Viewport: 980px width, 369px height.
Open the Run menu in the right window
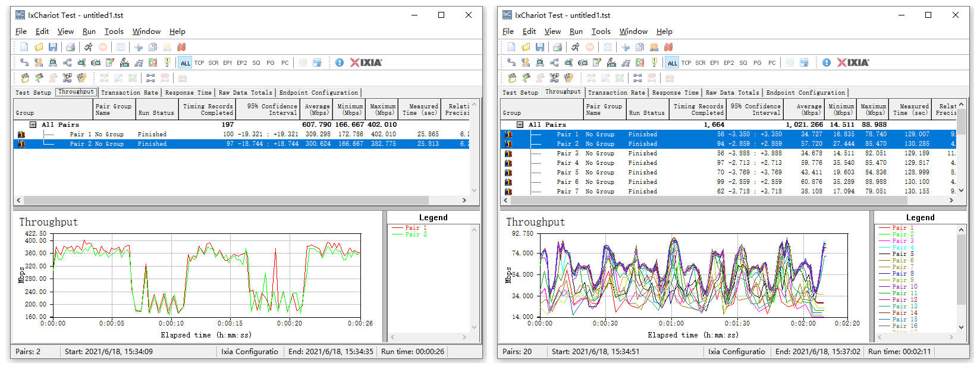(576, 32)
